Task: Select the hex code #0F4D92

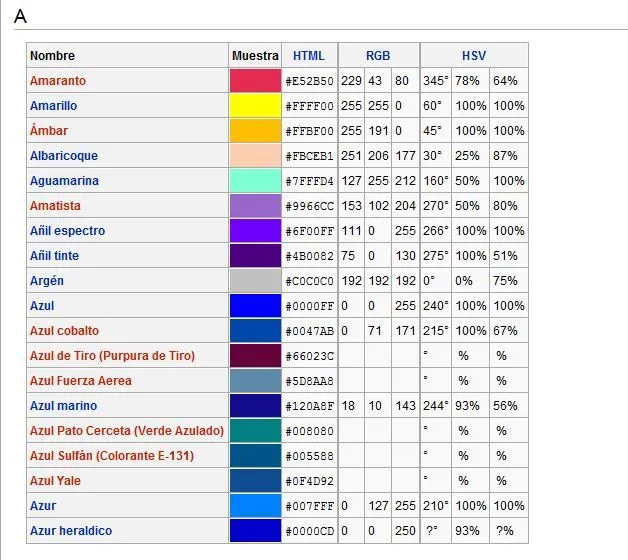Action: 309,481
